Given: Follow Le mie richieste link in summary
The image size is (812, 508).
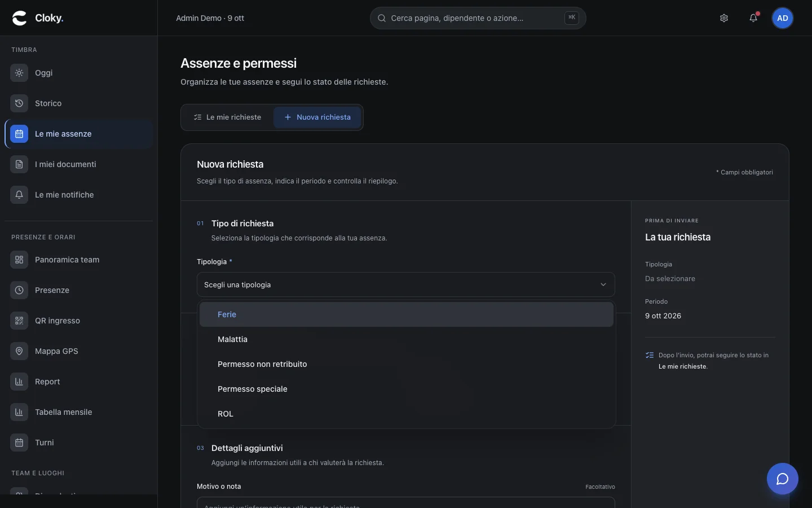Looking at the screenshot, I should click(682, 366).
